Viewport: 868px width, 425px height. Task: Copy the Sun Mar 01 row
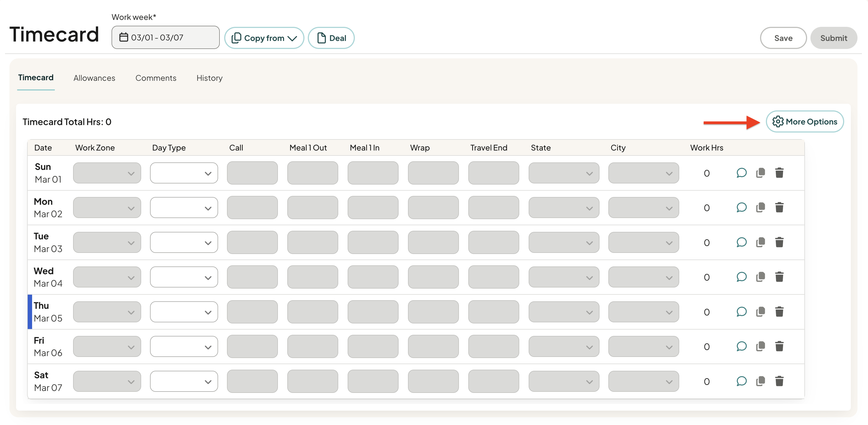coord(761,173)
